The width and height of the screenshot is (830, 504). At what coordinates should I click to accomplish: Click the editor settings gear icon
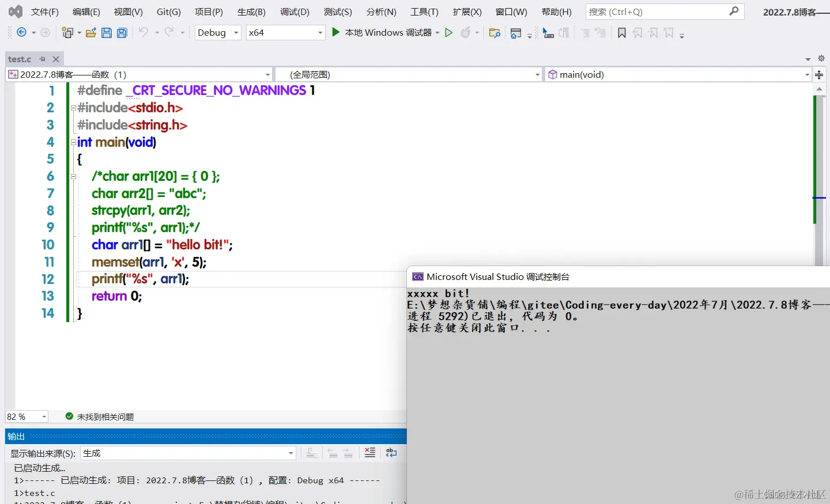(x=821, y=58)
